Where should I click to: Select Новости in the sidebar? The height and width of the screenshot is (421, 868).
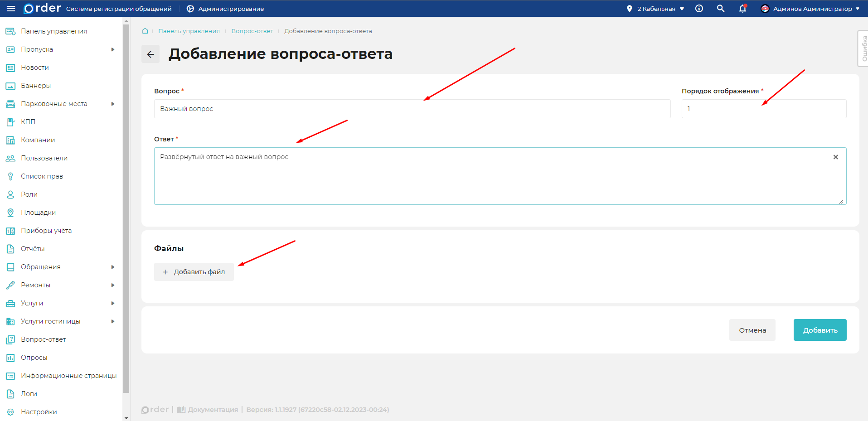tap(35, 67)
